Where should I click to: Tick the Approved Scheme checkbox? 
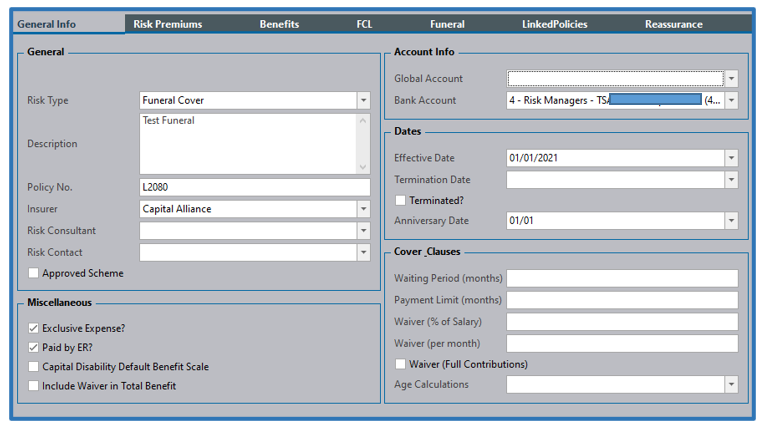pos(33,273)
